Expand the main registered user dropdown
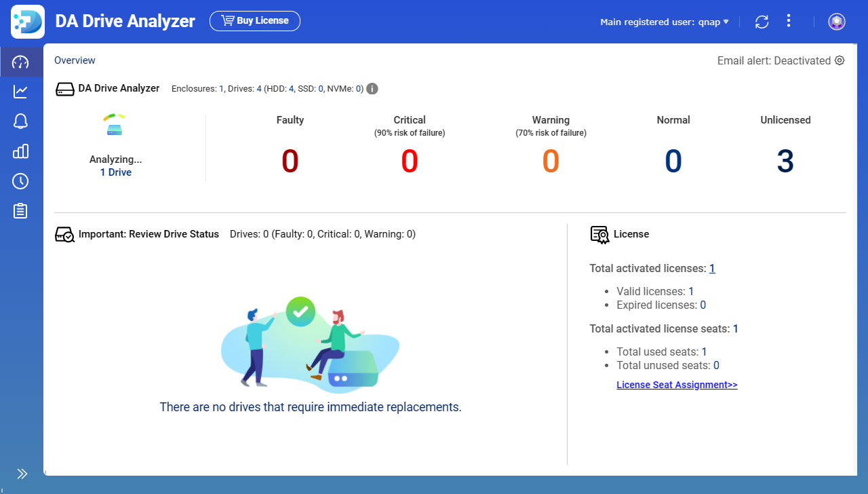868x494 pixels. (x=665, y=22)
